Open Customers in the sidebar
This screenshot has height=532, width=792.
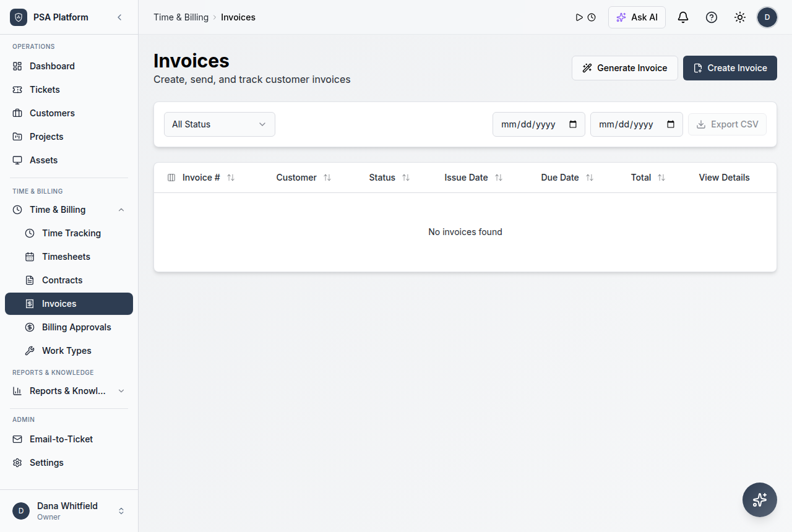tap(69, 113)
